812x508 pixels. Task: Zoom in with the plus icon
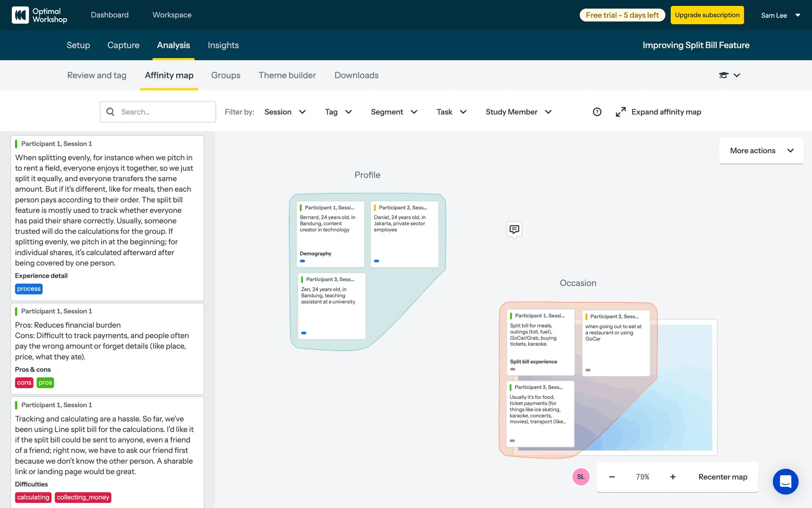[672, 477]
